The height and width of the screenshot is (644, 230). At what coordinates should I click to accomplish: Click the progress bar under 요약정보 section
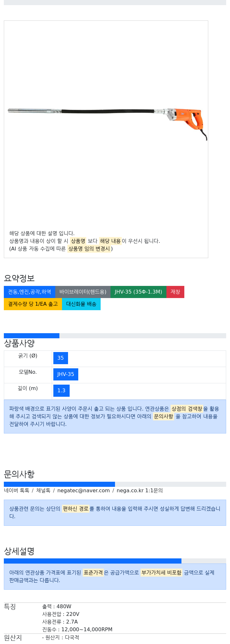point(115,336)
